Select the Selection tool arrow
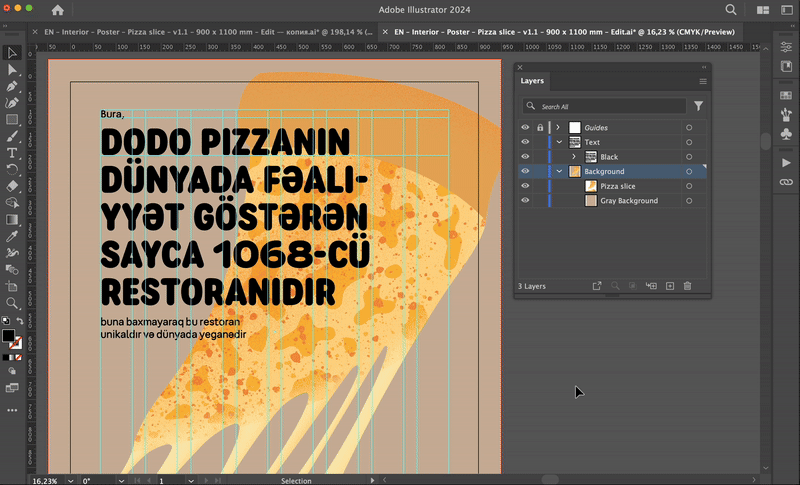 point(12,53)
